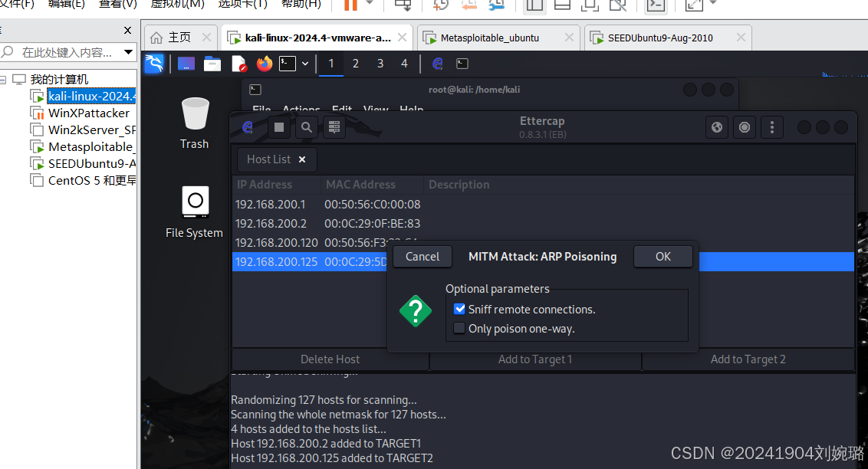
Task: Click the Description column header
Action: coord(639,185)
